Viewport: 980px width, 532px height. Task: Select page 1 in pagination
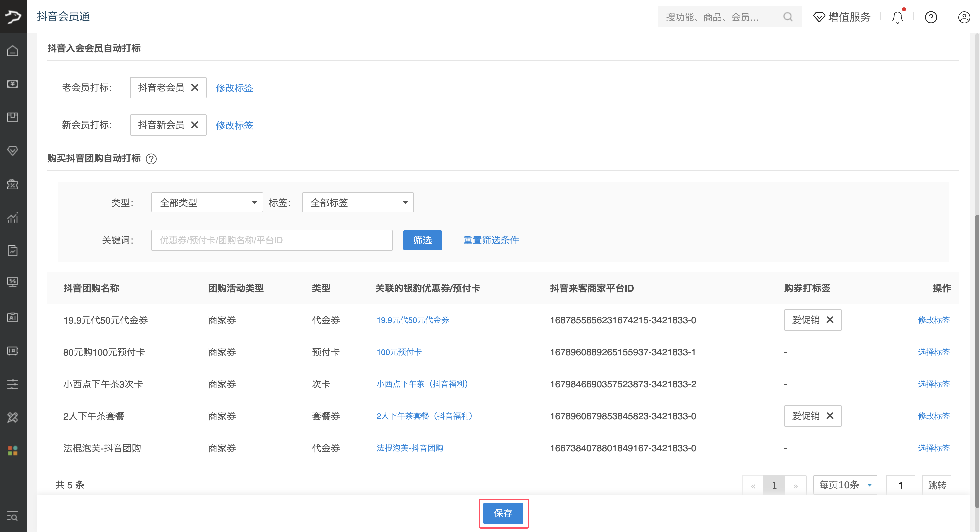pyautogui.click(x=774, y=486)
